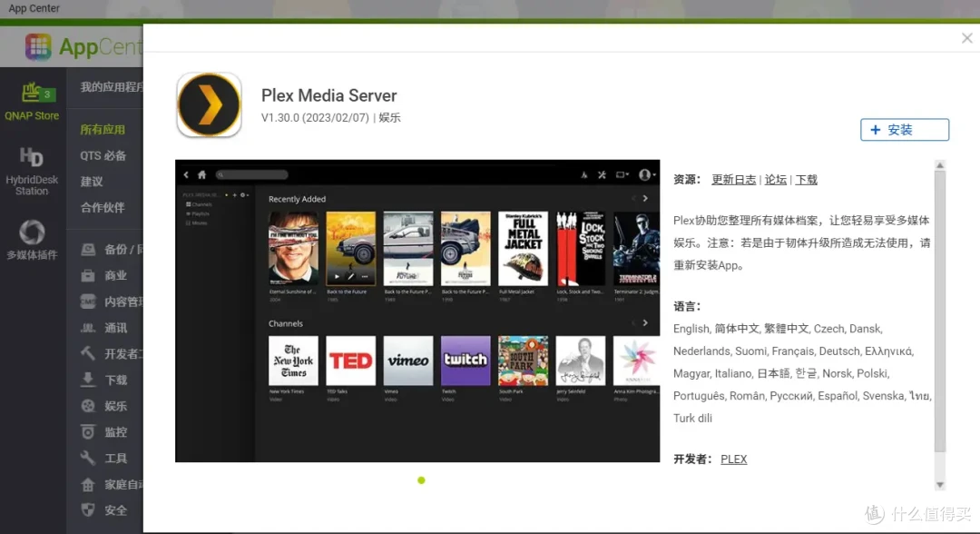Click the App Center window title
The image size is (980, 534).
click(34, 8)
